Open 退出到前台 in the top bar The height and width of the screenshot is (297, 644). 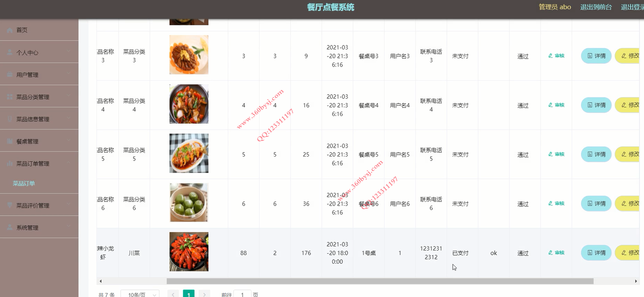pyautogui.click(x=596, y=7)
